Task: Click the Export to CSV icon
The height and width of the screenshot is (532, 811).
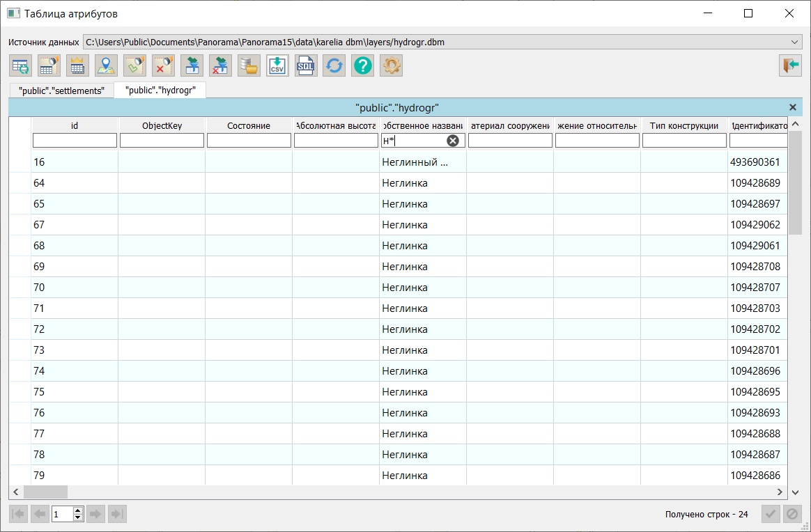Action: click(x=277, y=66)
